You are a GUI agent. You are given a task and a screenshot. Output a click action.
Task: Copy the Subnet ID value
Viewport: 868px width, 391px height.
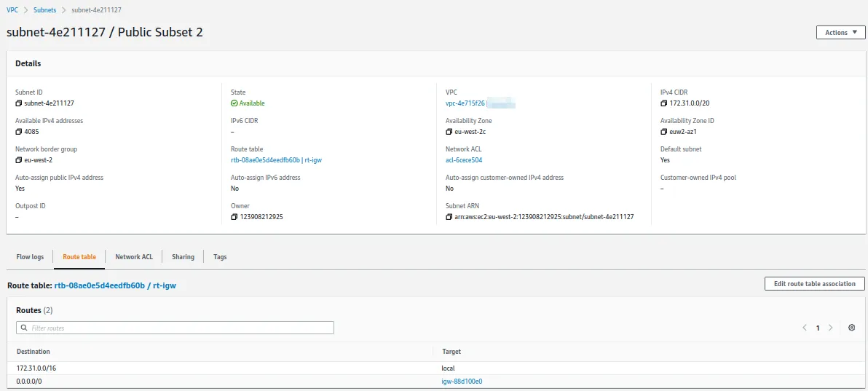tap(19, 103)
